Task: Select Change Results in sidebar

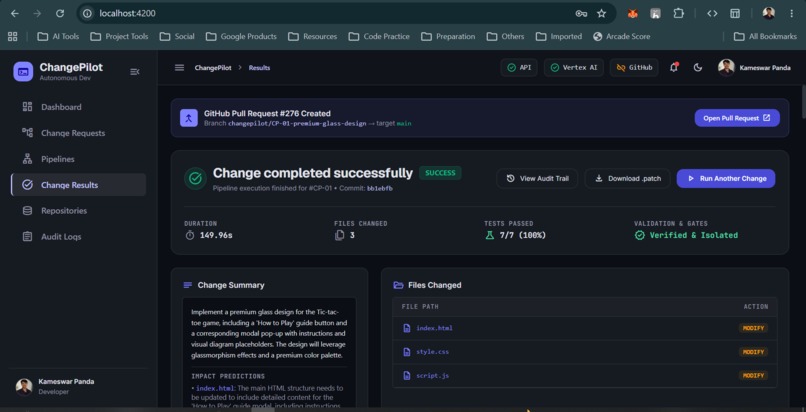Action: tap(78, 185)
